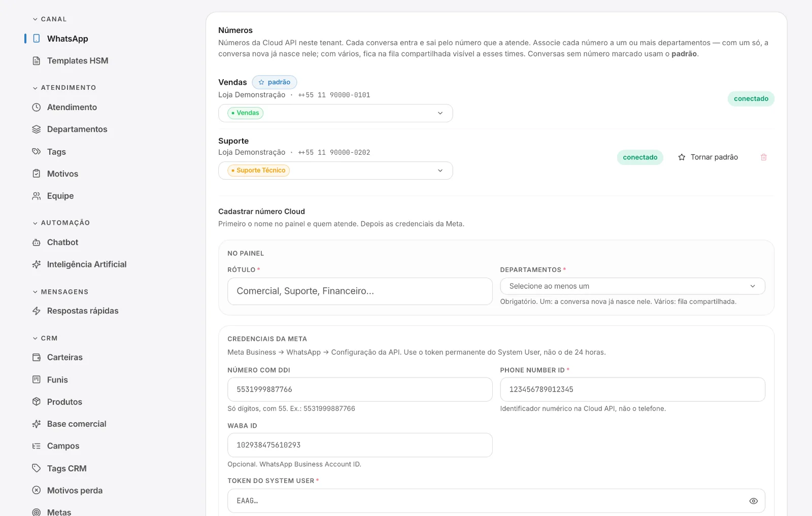This screenshot has width=812, height=516.
Task: Click the Departamentos layers icon
Action: [x=37, y=129]
